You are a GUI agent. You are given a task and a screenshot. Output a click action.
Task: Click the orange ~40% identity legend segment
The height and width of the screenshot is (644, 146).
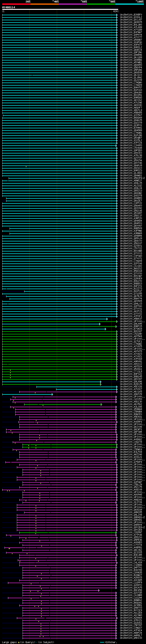coord(45,4)
